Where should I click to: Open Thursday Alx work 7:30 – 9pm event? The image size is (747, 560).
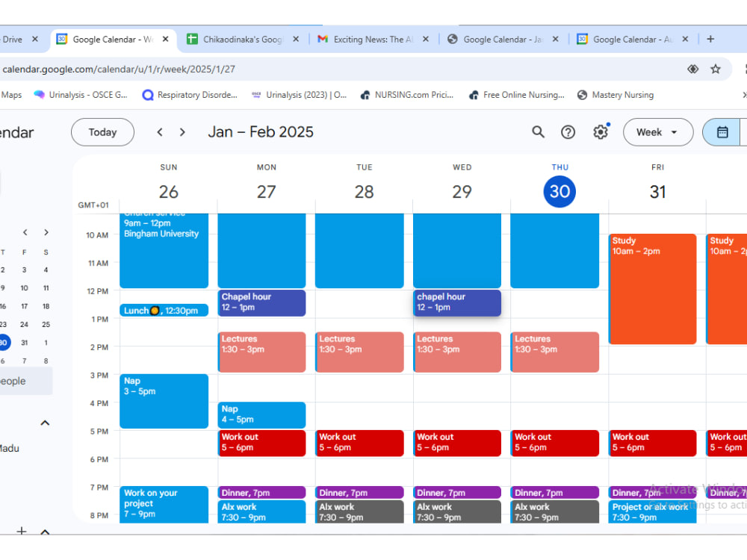coord(554,511)
